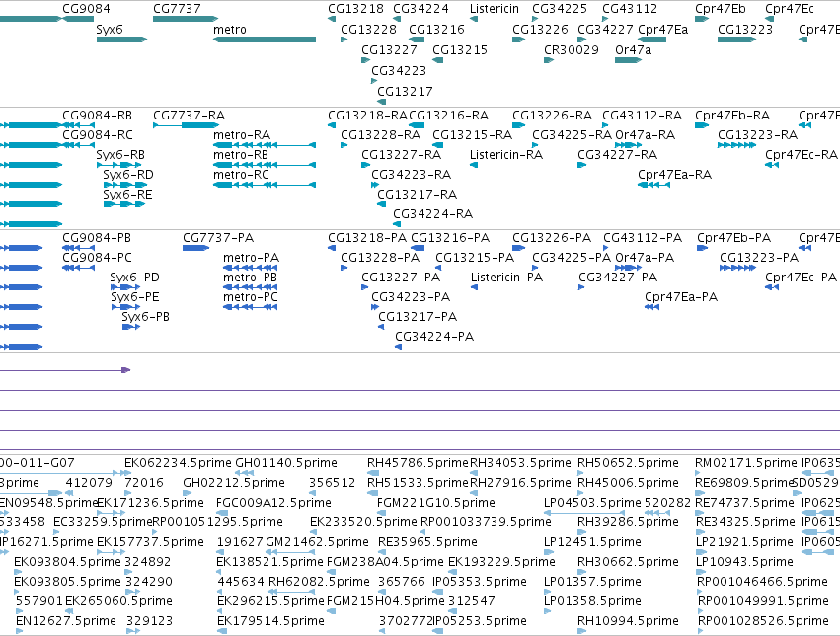Select the CG13223-RA transcript label
This screenshot has width=840, height=636.
point(757,135)
